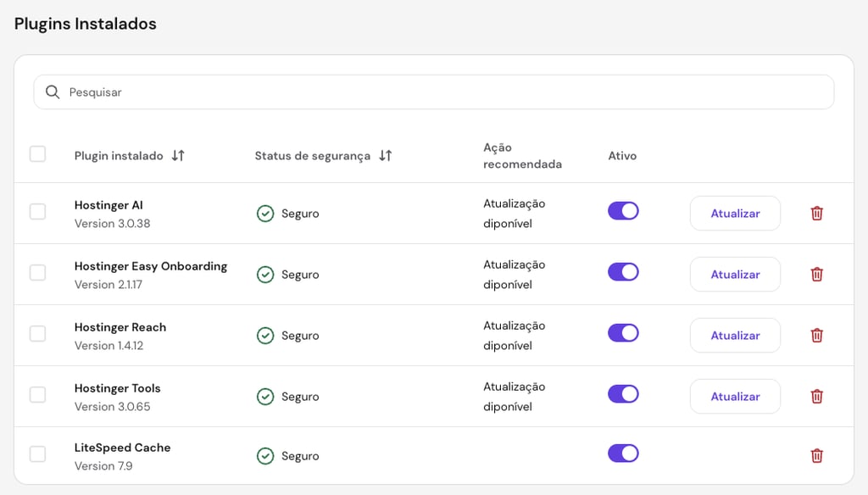Hit Atualizar on Hostinger Tools row

pos(735,397)
